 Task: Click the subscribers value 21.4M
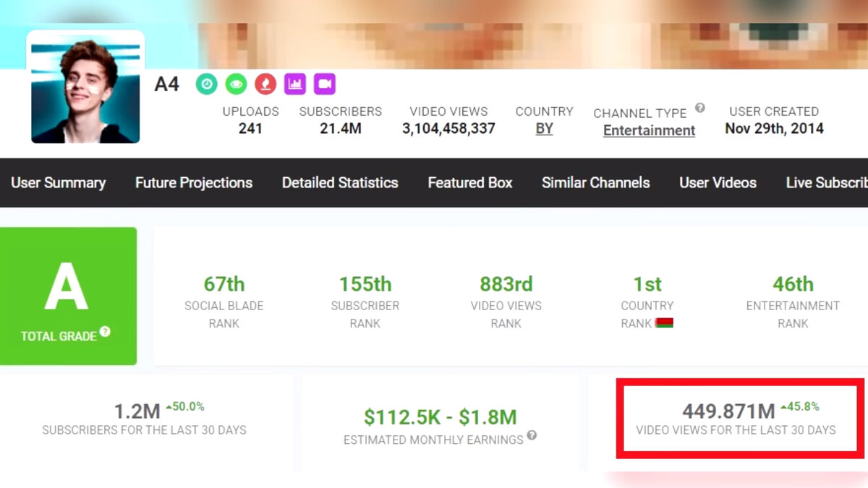tap(341, 129)
